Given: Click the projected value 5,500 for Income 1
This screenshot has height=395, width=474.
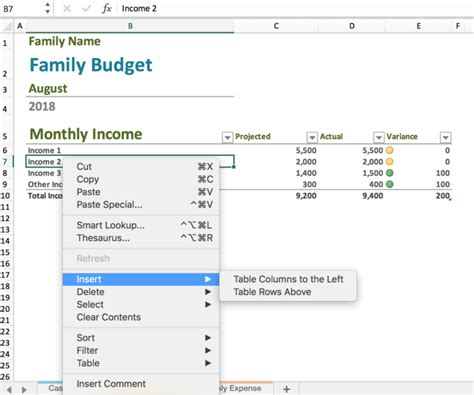Looking at the screenshot, I should click(276, 150).
